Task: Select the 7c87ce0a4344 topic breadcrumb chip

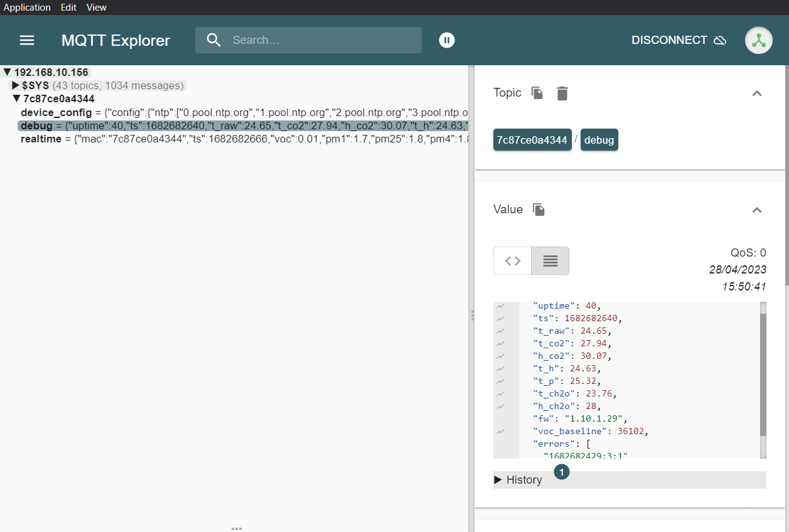Action: 532,140
